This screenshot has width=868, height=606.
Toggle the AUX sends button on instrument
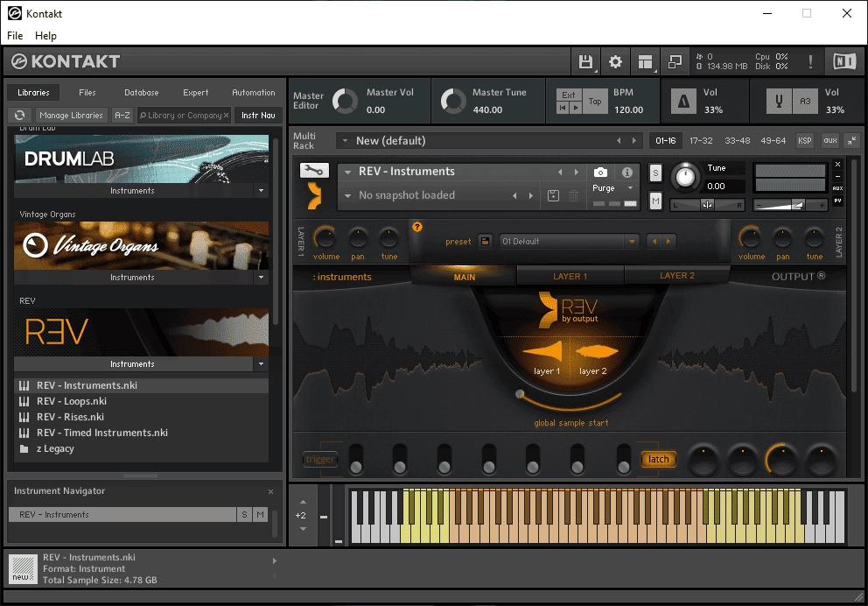coord(837,188)
